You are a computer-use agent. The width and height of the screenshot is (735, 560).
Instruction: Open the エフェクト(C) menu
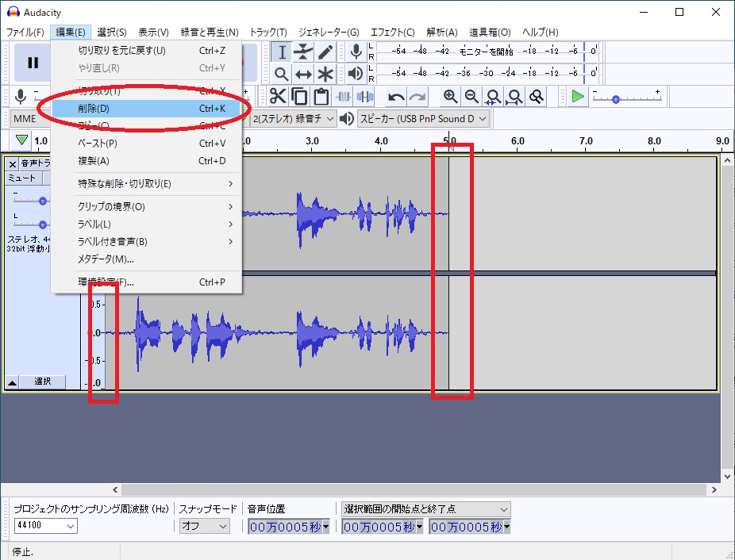pos(392,33)
